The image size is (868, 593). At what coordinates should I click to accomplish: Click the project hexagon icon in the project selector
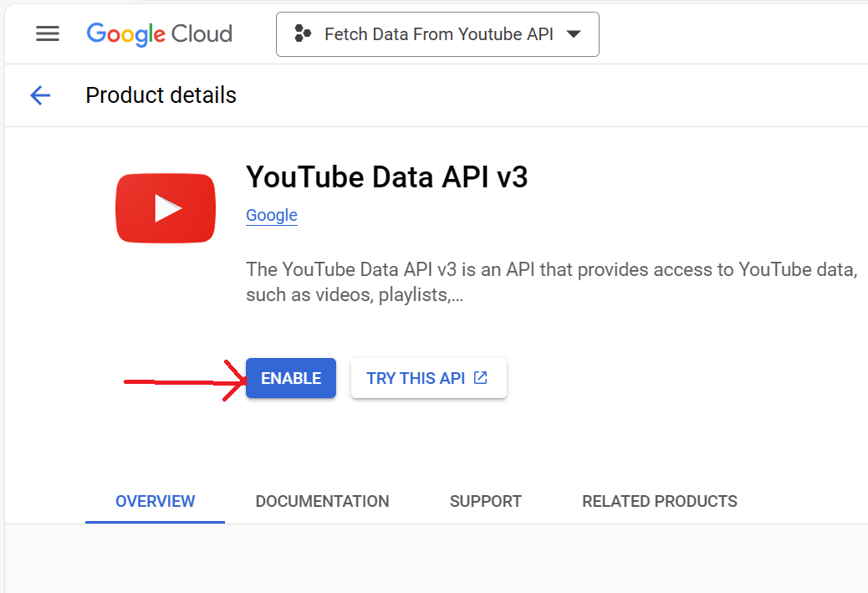(x=303, y=34)
